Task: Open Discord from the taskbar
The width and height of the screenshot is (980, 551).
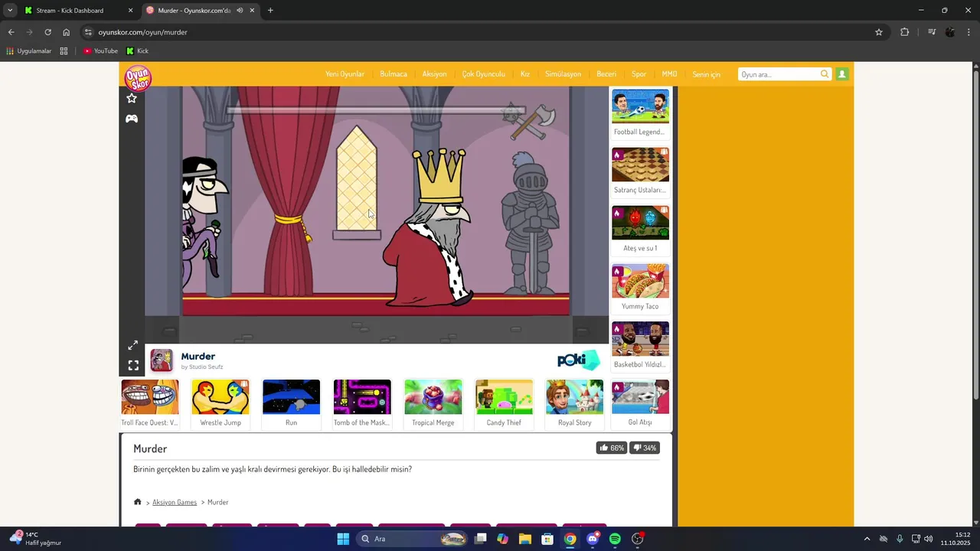Action: point(593,539)
